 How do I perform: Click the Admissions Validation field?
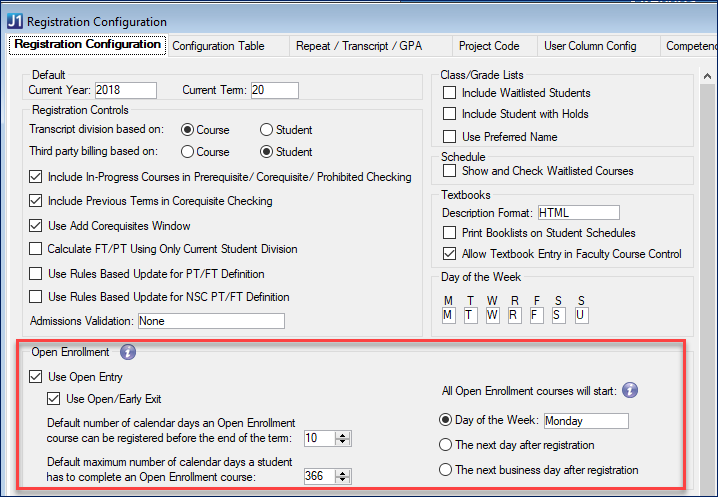click(211, 321)
